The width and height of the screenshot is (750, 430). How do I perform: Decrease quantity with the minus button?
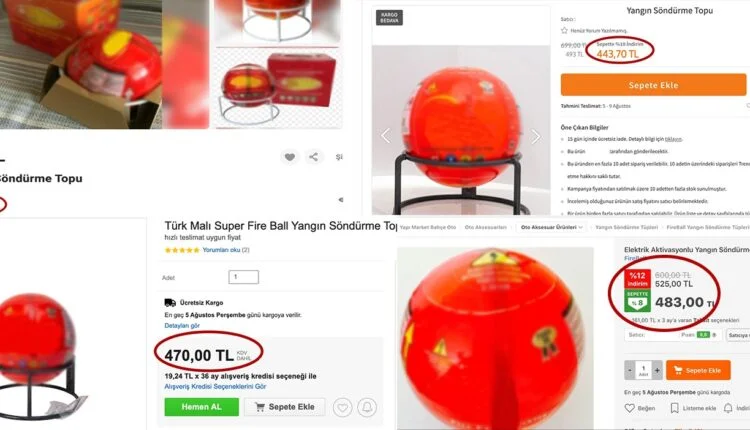coord(629,370)
